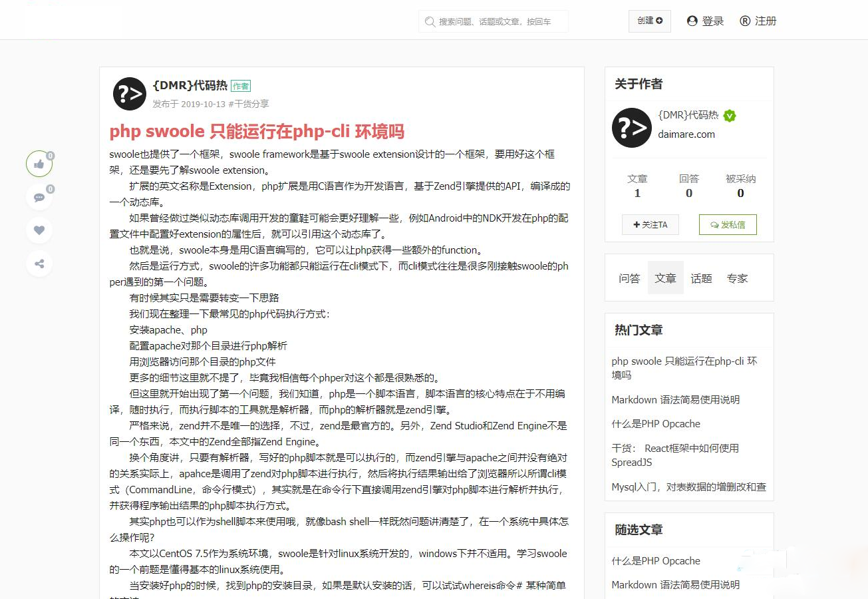The width and height of the screenshot is (868, 599).
Task: Click author avatar in 关于作者 panel
Action: pyautogui.click(x=631, y=128)
